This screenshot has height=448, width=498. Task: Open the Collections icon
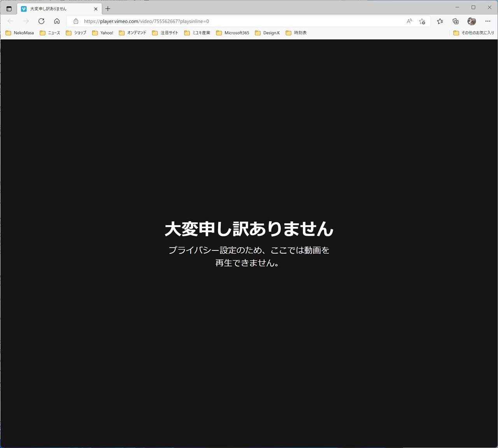click(456, 21)
